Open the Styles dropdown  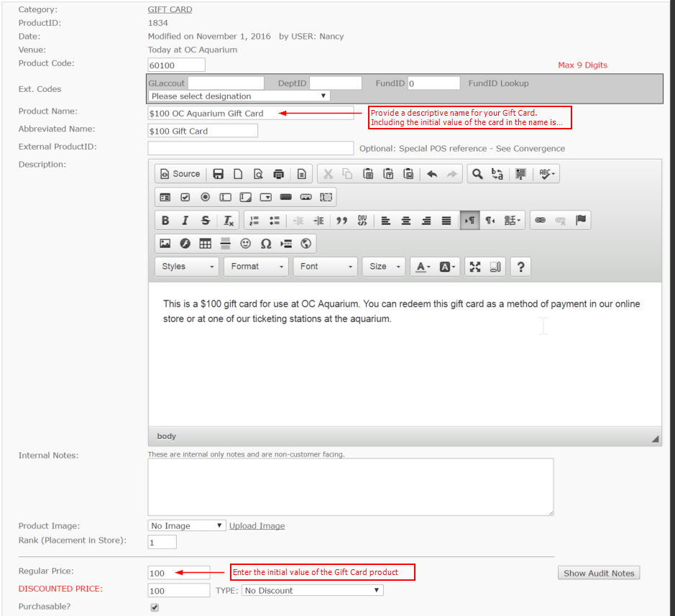187,267
